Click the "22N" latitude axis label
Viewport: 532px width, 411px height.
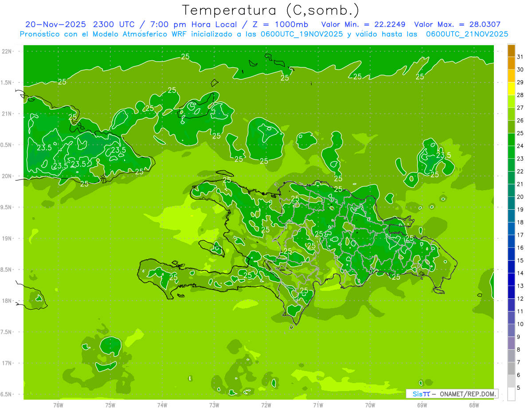7,51
